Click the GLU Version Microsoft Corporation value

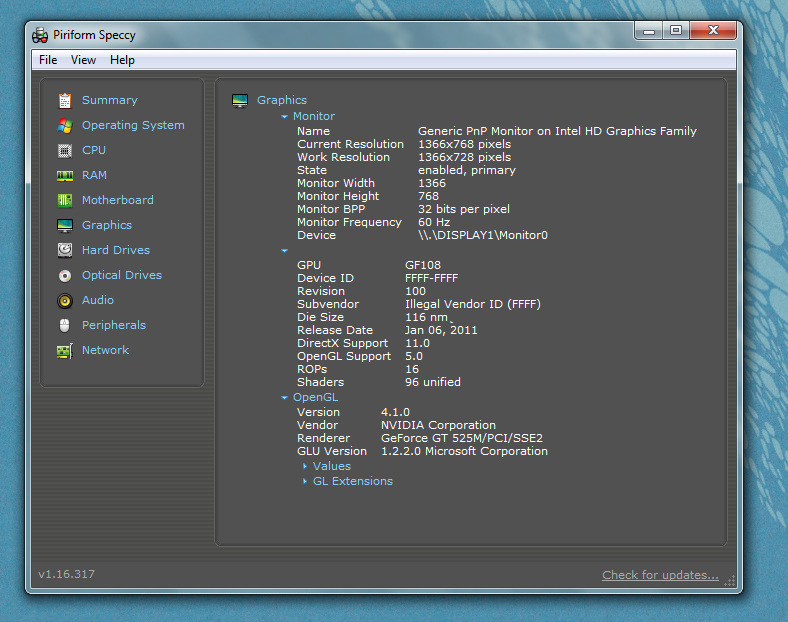(x=464, y=452)
